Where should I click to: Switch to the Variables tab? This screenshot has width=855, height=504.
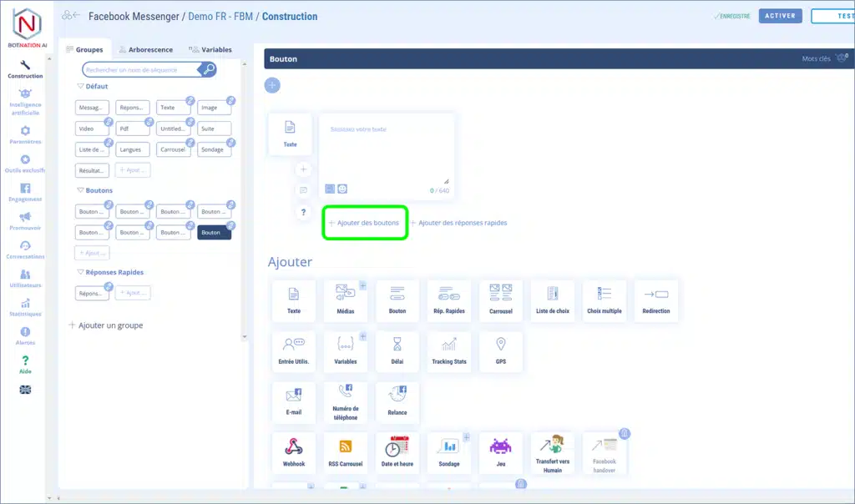[x=210, y=50]
